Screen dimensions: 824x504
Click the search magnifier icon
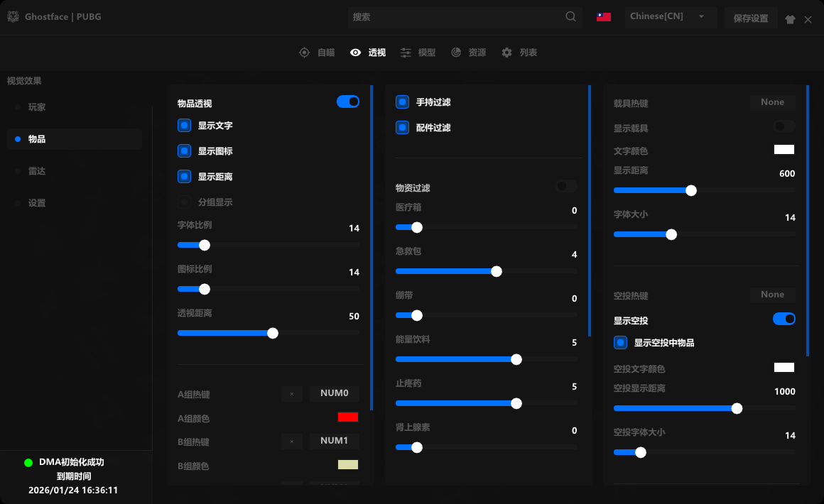click(x=571, y=17)
